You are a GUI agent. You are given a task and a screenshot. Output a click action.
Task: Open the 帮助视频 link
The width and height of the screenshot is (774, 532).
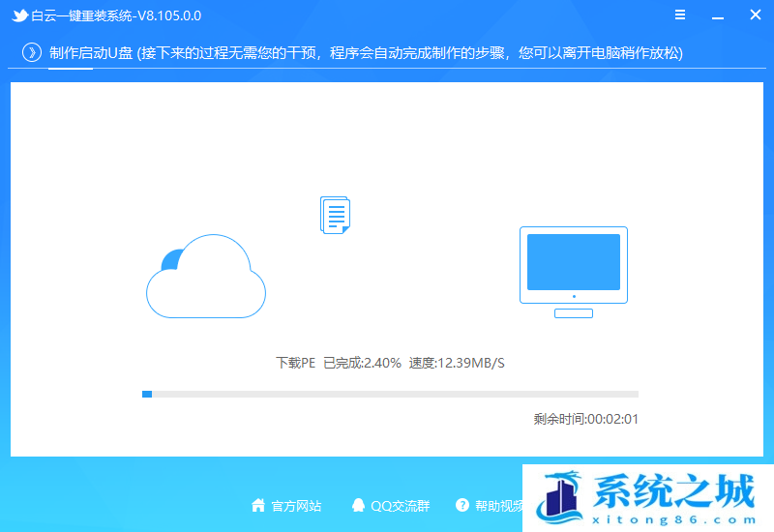[499, 506]
